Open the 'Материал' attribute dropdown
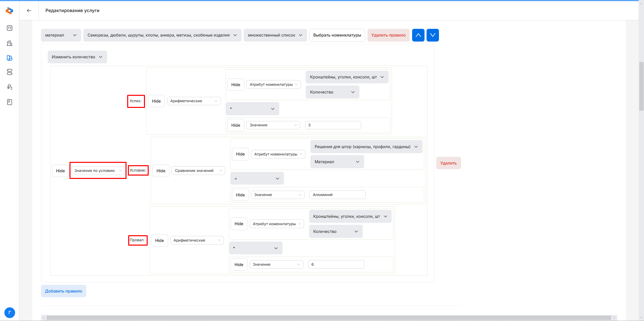This screenshot has width=644, height=321. pyautogui.click(x=337, y=162)
